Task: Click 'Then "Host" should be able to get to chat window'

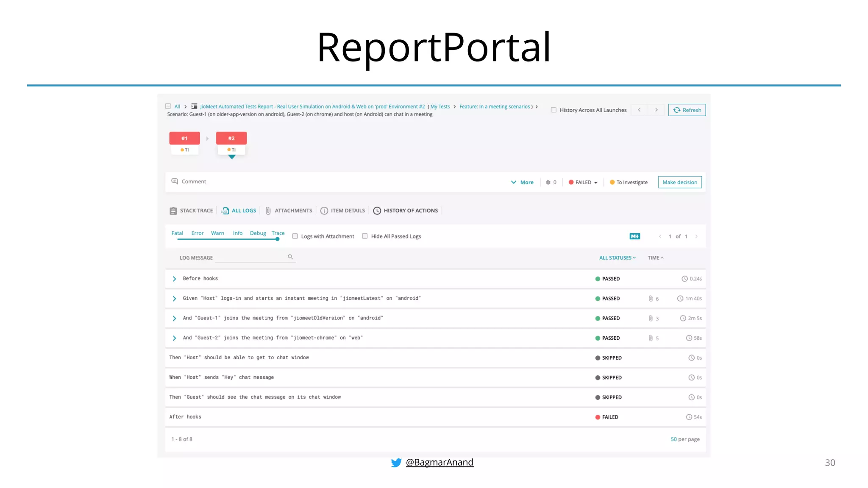Action: 435,358
